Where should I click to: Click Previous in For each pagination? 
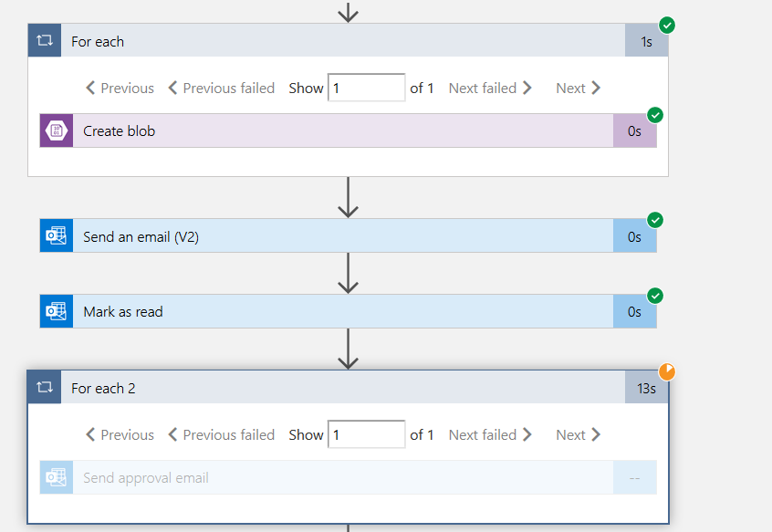120,88
